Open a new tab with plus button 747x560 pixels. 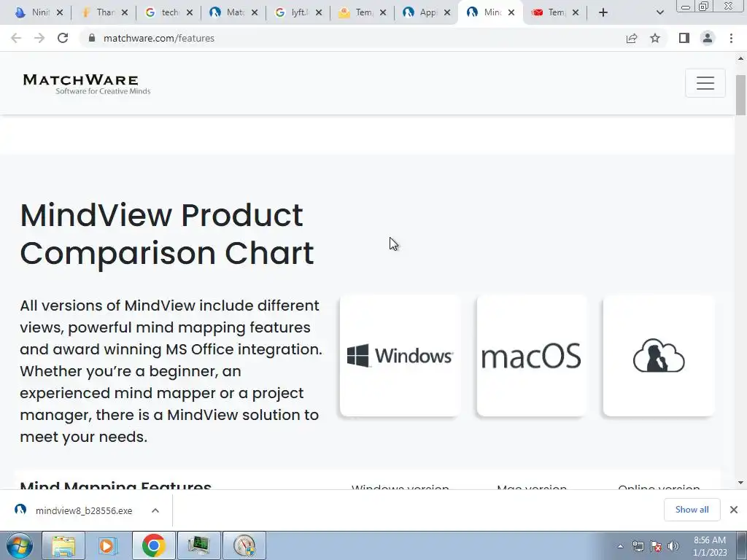pos(603,12)
